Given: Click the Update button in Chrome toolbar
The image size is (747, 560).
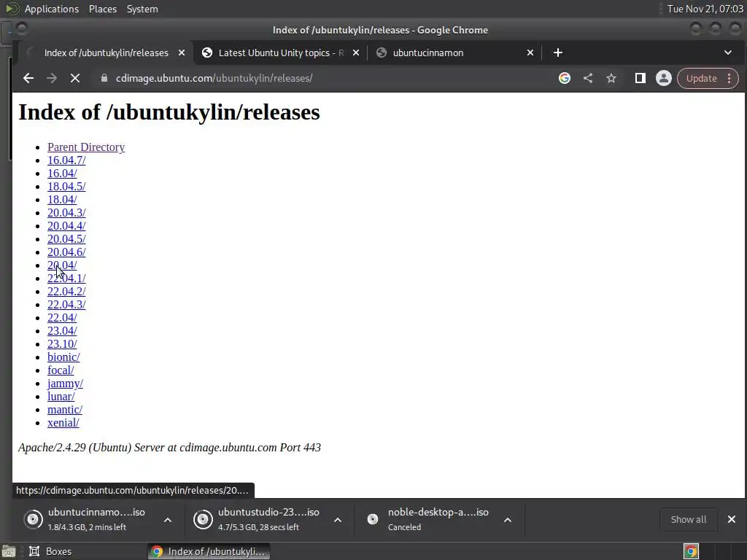Looking at the screenshot, I should pyautogui.click(x=701, y=79).
